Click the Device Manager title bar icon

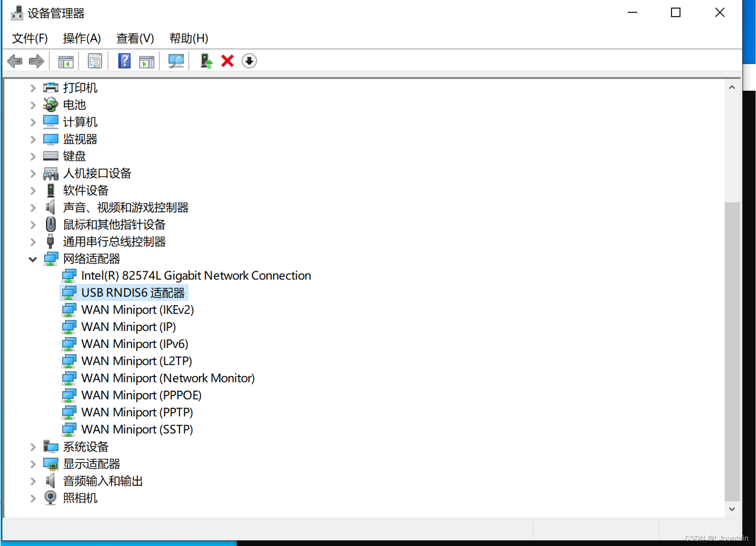pos(17,13)
